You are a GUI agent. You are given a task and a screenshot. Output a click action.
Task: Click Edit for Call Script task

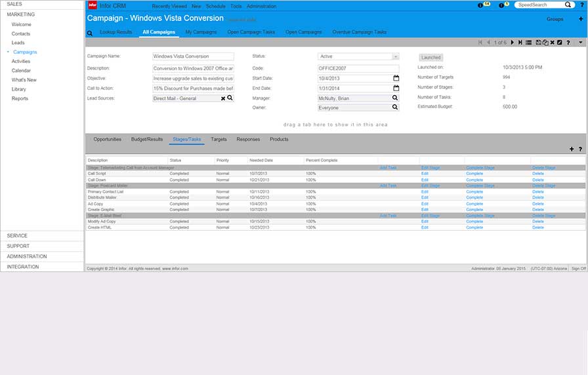click(x=425, y=174)
